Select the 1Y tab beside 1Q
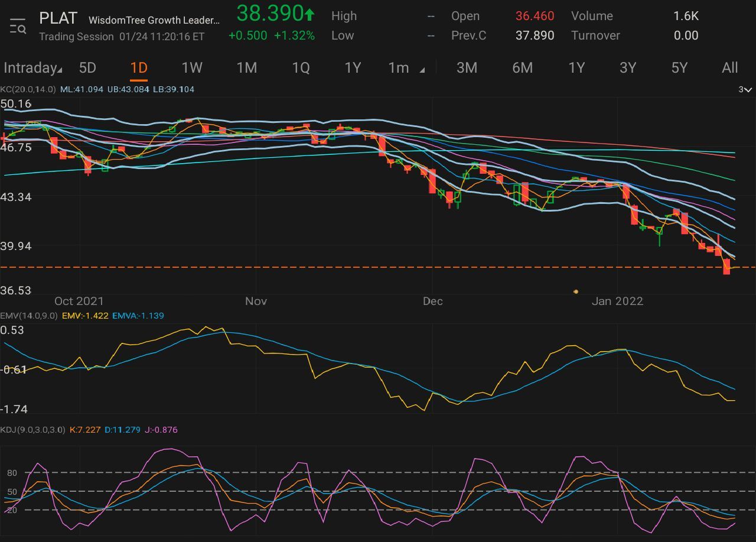Screen dimensions: 756x542 [353, 68]
